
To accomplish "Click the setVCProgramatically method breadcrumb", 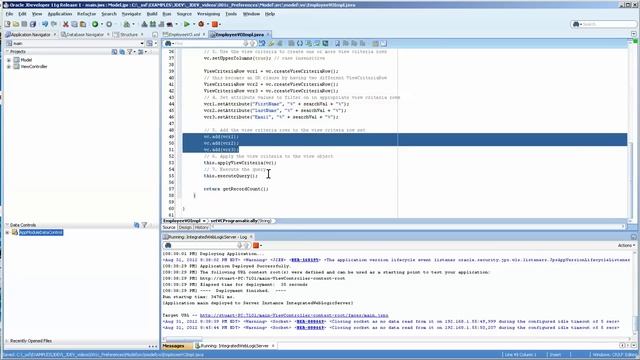I will [241, 221].
